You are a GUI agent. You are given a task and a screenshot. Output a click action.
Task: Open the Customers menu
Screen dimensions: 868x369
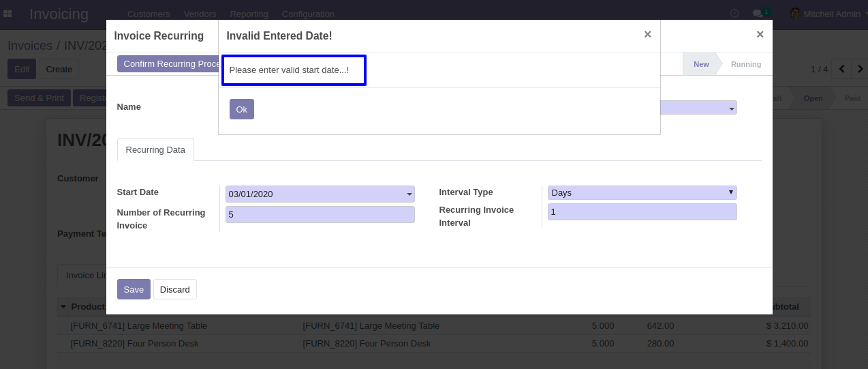pos(149,14)
